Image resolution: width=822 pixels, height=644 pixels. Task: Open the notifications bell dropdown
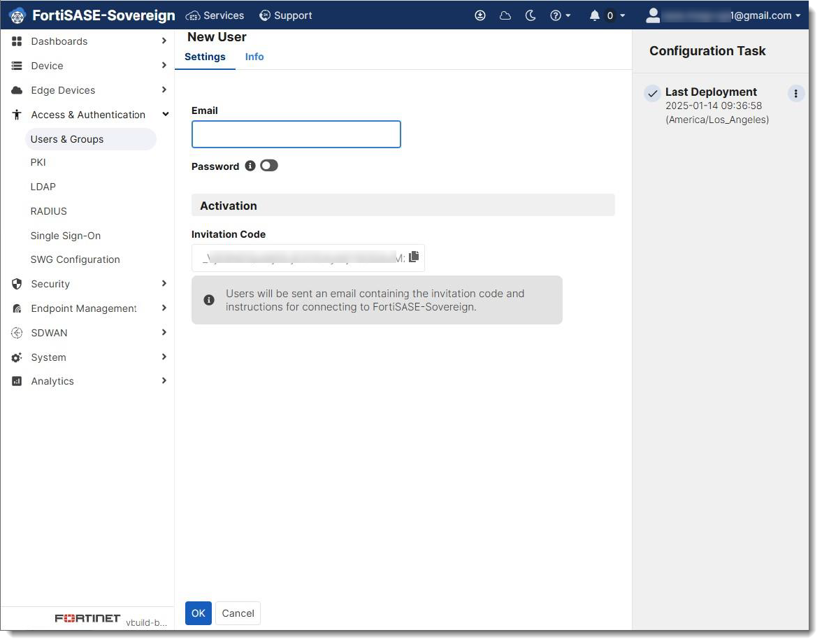point(607,15)
